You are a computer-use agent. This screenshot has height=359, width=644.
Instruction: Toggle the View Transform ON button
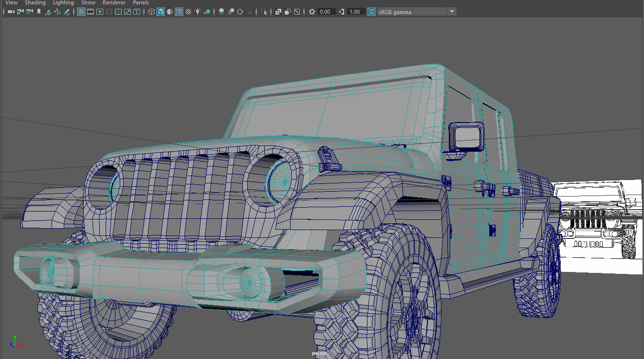[x=371, y=12]
